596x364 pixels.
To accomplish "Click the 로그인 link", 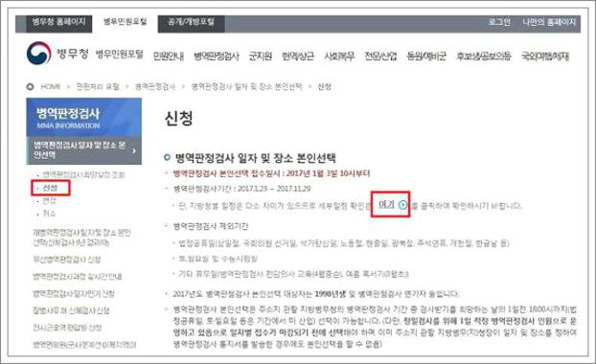I will click(499, 22).
